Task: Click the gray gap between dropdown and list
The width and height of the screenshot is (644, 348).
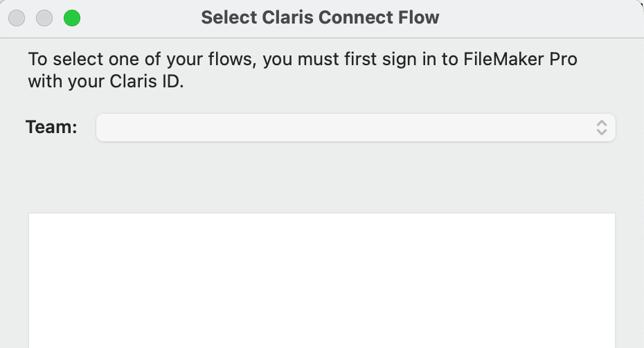Action: coord(321,177)
